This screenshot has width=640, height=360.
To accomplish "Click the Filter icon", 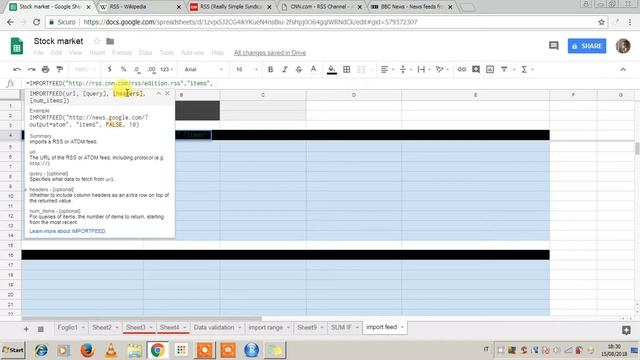I will [x=504, y=69].
